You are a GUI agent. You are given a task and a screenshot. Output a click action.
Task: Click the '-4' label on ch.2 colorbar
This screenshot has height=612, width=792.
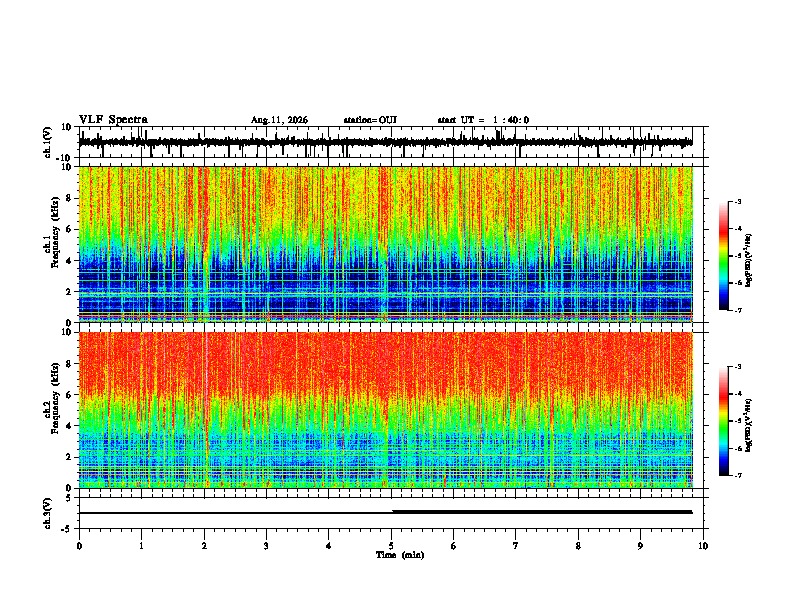737,394
